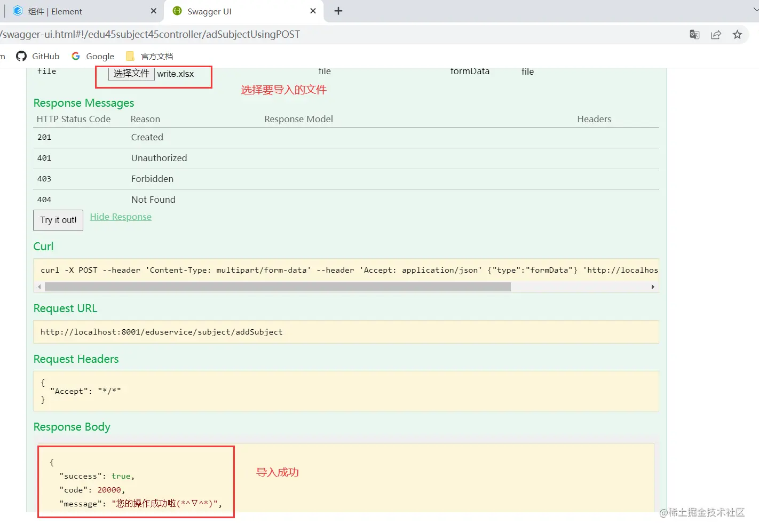The height and width of the screenshot is (532, 759).
Task: Open the Google bookmark
Action: (93, 56)
